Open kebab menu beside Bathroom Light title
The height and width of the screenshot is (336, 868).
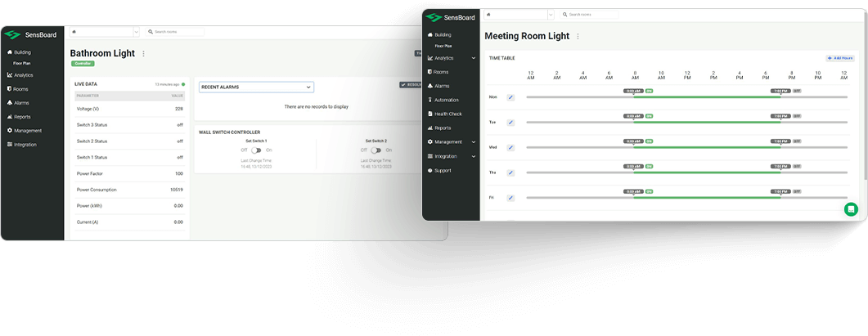[143, 54]
